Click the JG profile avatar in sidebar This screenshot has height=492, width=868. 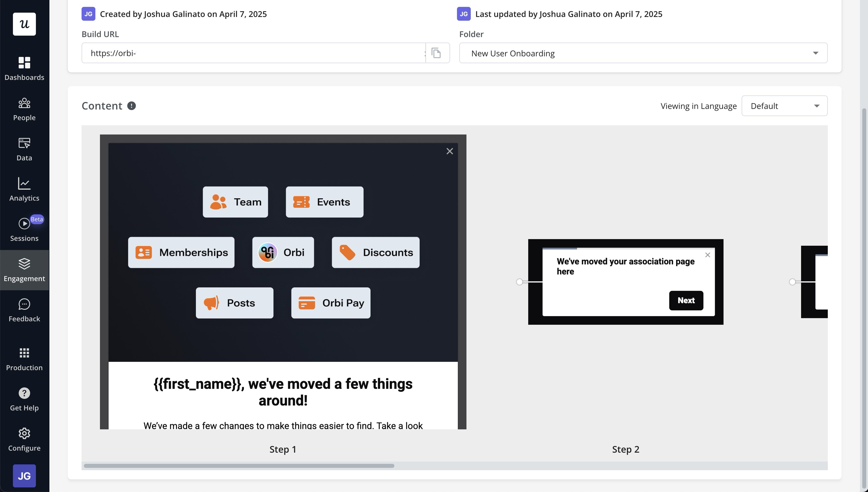pyautogui.click(x=24, y=476)
